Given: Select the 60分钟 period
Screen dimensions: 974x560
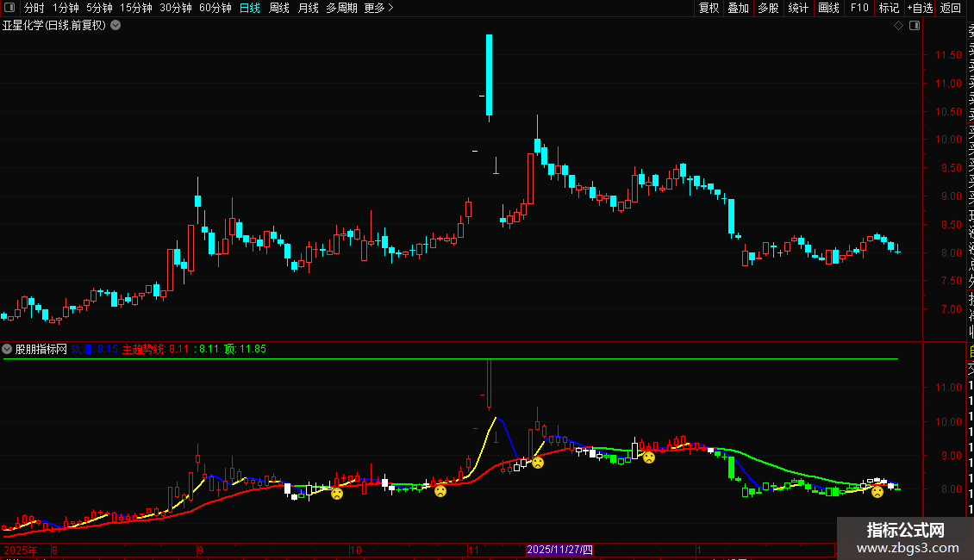Looking at the screenshot, I should tap(215, 8).
